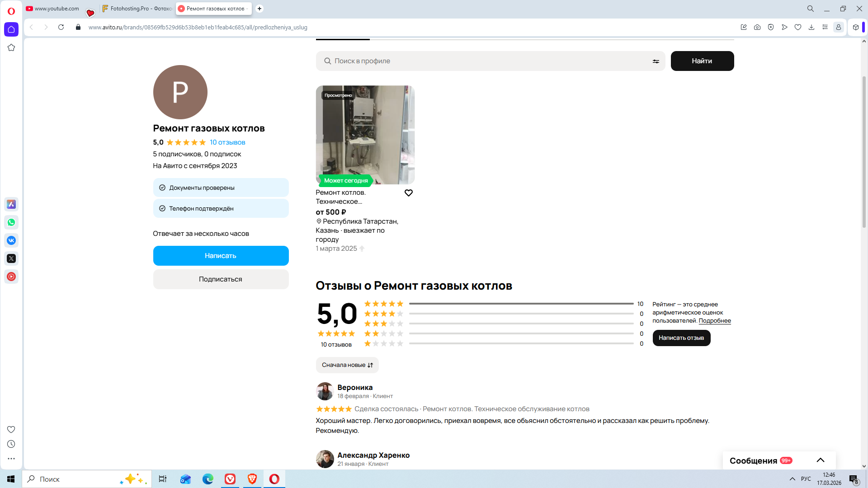Expand the Сообщения messages panel chevron
Viewport: 868px width, 488px height.
(820, 460)
